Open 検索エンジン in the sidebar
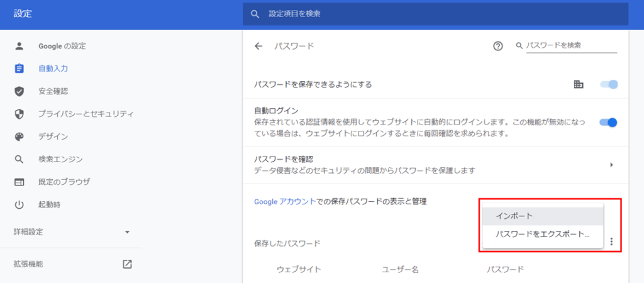 [60, 159]
